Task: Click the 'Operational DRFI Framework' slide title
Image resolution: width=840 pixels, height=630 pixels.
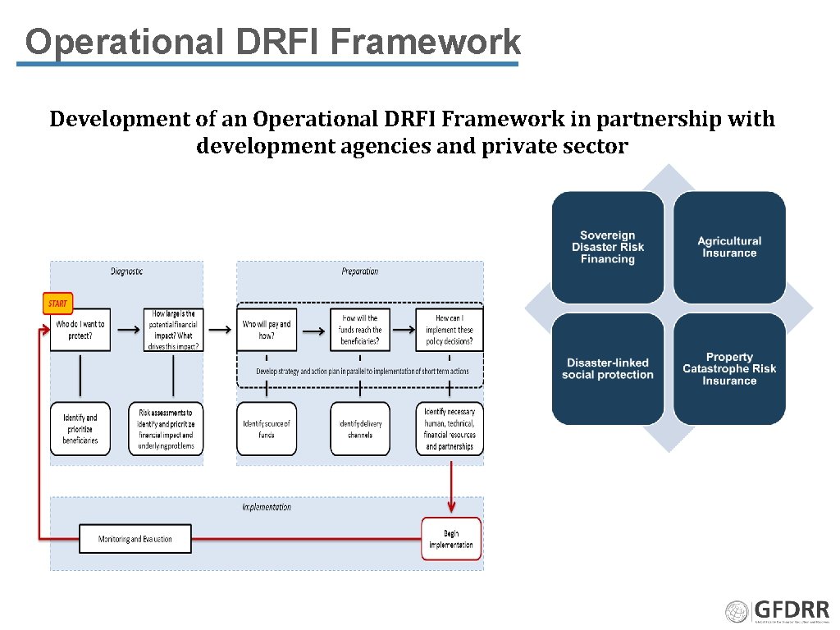Action: coord(272,41)
